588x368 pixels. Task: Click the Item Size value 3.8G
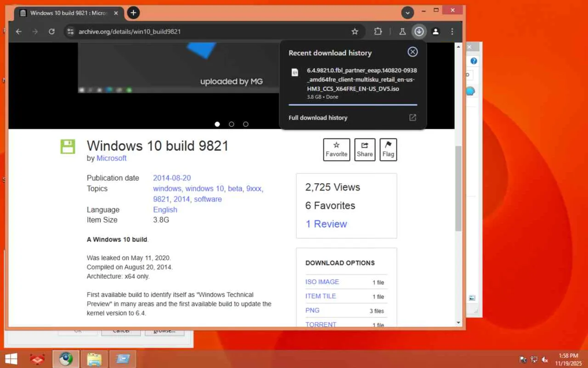[x=161, y=220]
